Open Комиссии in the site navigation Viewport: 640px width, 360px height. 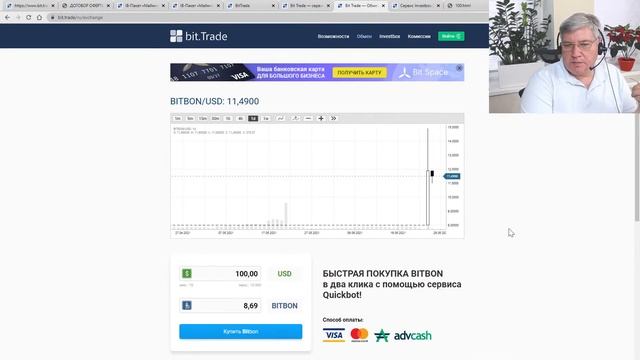[419, 36]
